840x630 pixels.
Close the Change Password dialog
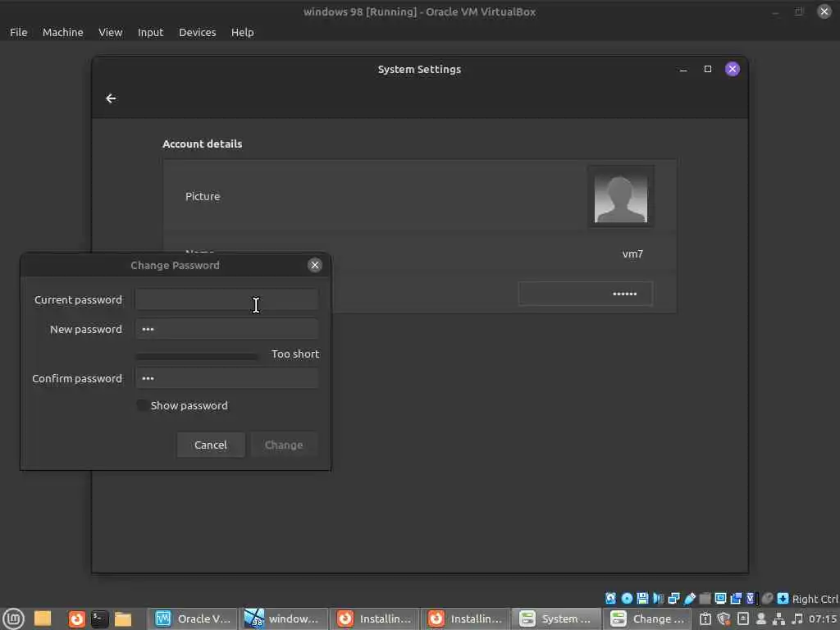click(314, 265)
